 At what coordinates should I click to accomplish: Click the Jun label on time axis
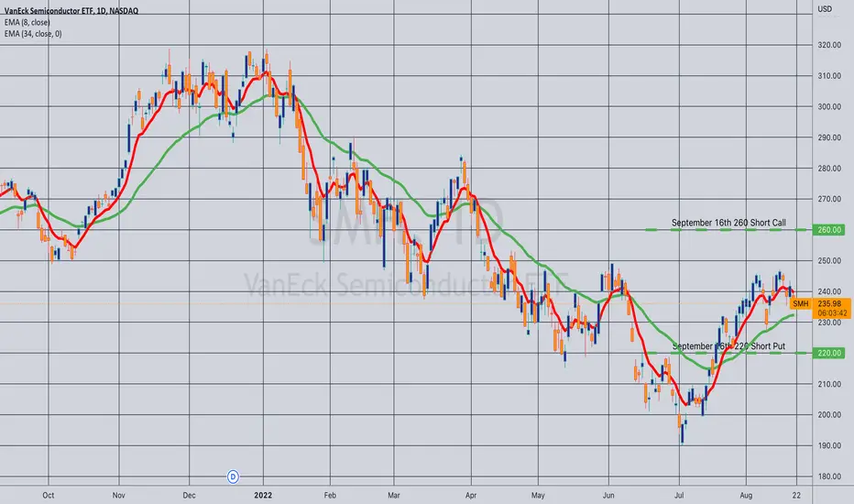(608, 495)
